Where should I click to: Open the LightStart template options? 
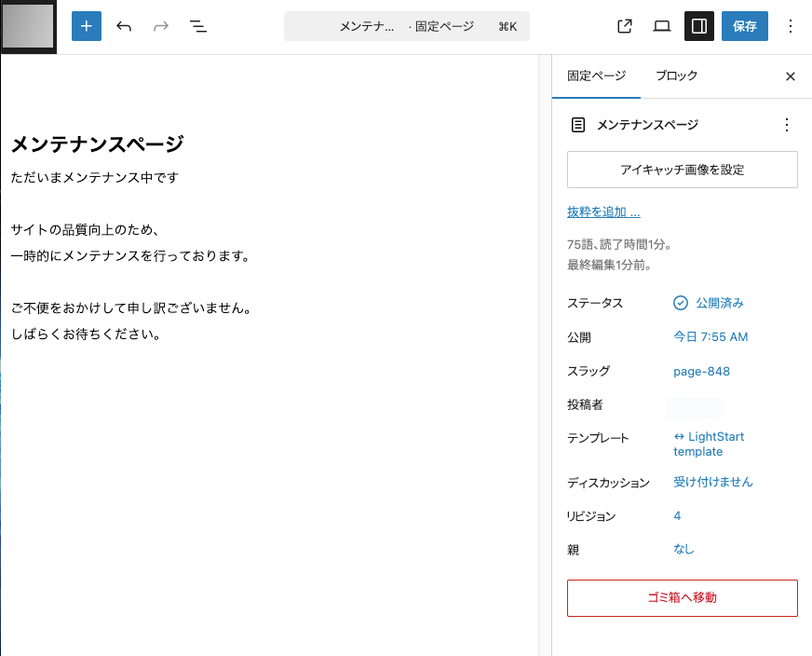click(x=709, y=444)
